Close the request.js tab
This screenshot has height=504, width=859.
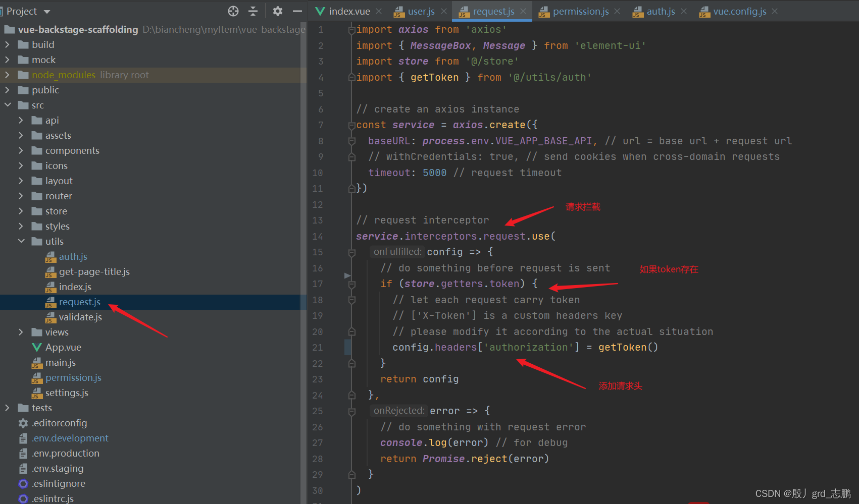pyautogui.click(x=523, y=11)
